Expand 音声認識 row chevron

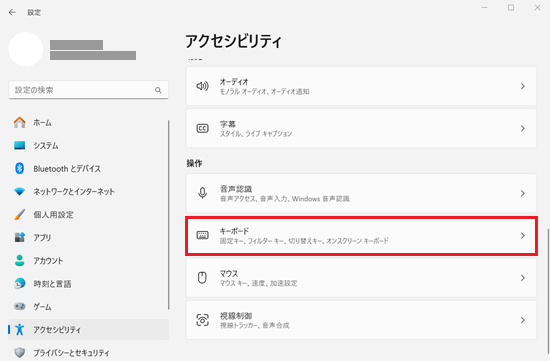523,193
